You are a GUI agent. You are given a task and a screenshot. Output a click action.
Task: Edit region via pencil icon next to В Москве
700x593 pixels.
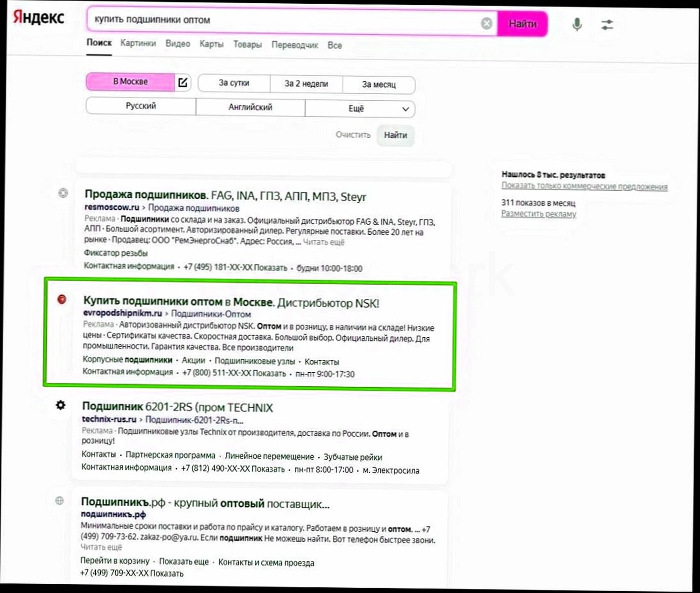coord(183,83)
